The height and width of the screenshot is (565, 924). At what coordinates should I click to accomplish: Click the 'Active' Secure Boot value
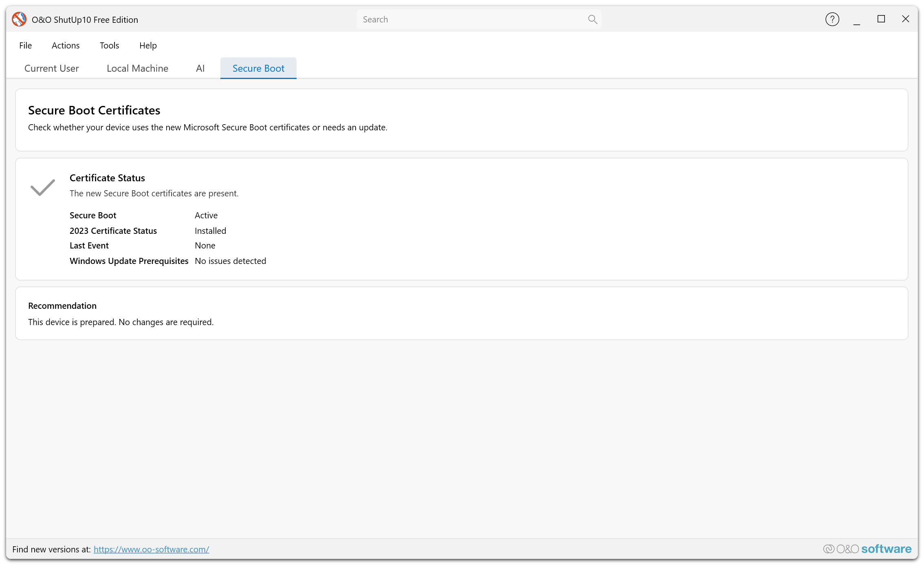click(x=206, y=215)
